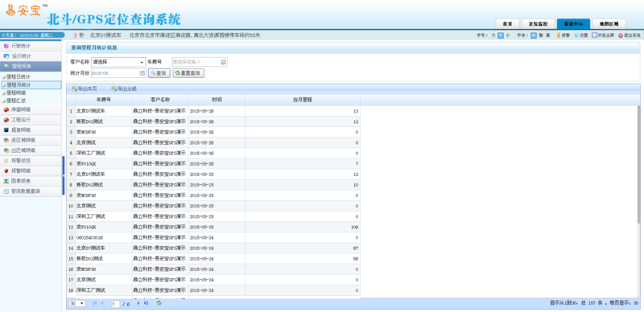Choose the 微 font option
Image resolution: width=644 pixels, height=312 pixels.
pos(541,35)
